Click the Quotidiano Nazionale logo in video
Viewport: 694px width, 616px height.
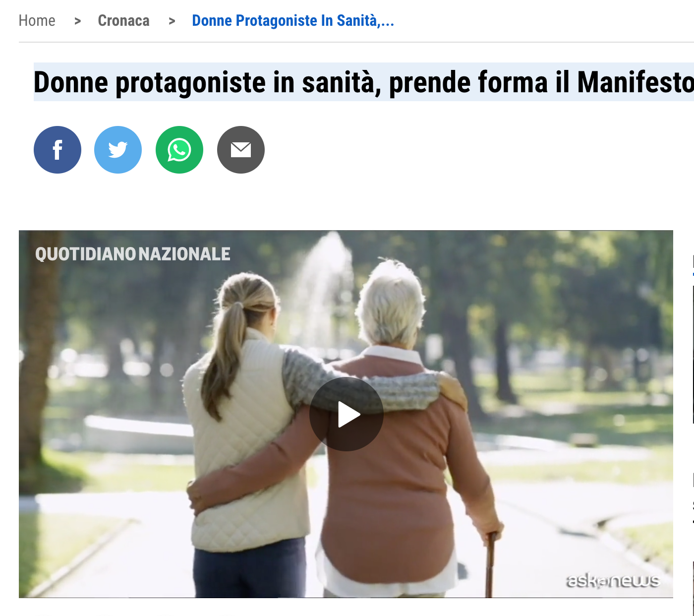(x=133, y=254)
